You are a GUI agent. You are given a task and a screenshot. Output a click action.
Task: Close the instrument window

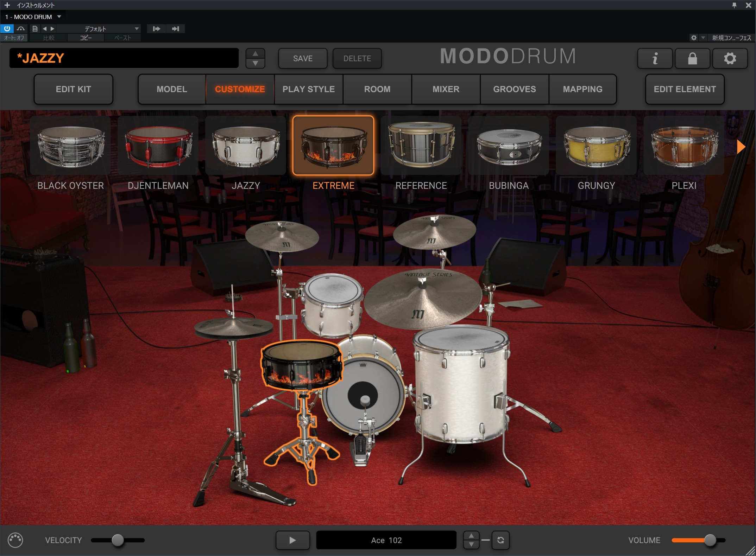[x=748, y=5]
